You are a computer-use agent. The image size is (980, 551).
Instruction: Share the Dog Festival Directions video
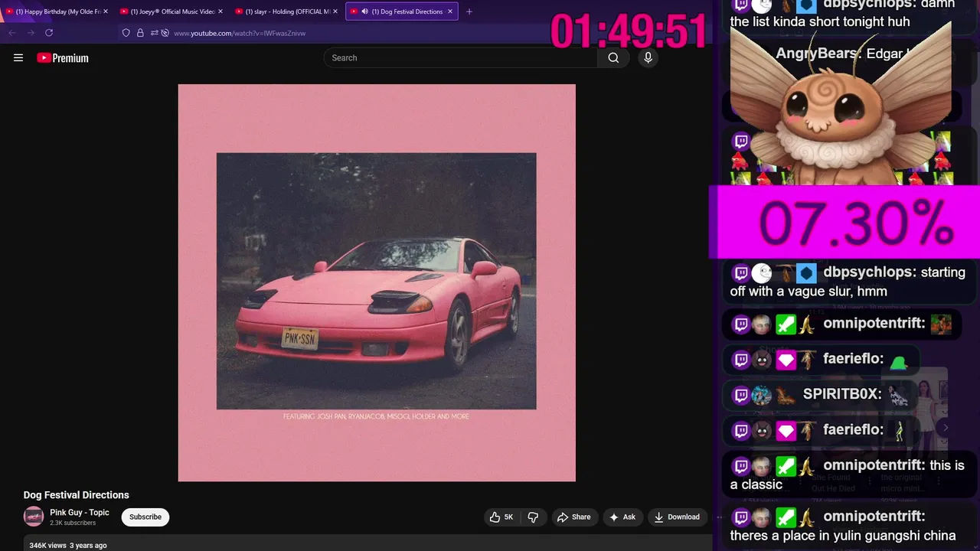point(574,517)
